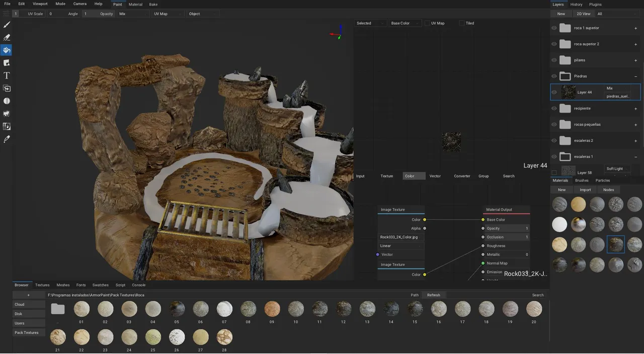Click Alpha output socket of Image Texture

pyautogui.click(x=425, y=228)
